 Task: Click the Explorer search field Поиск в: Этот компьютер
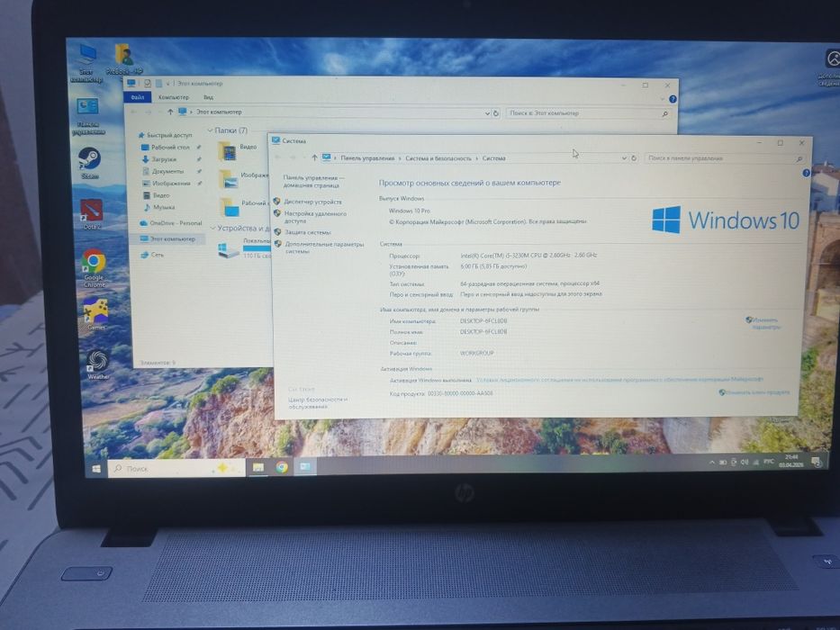588,113
